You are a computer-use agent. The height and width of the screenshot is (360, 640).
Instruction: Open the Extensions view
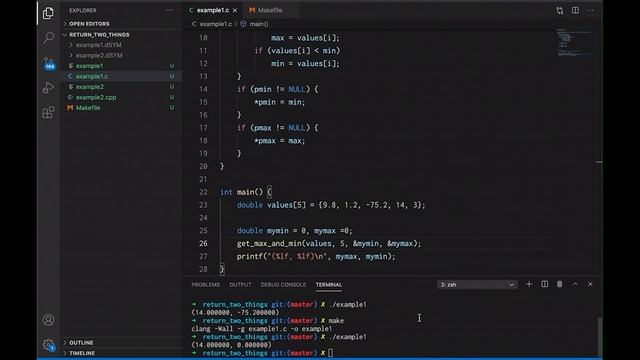(x=48, y=112)
